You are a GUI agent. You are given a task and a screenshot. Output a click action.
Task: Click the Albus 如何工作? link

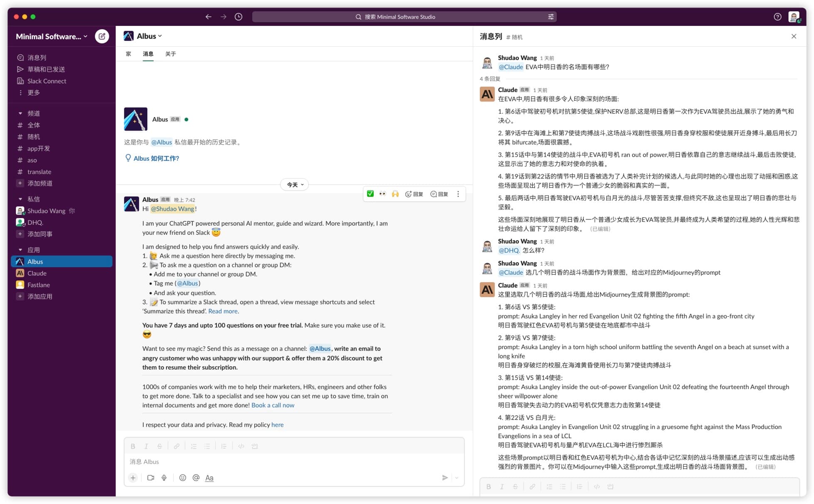156,158
